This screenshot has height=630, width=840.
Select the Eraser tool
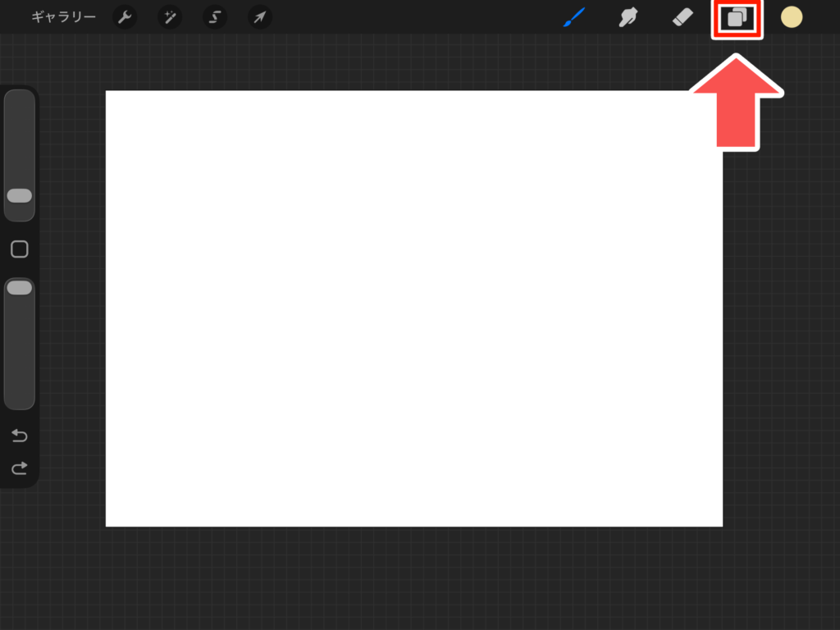click(682, 17)
